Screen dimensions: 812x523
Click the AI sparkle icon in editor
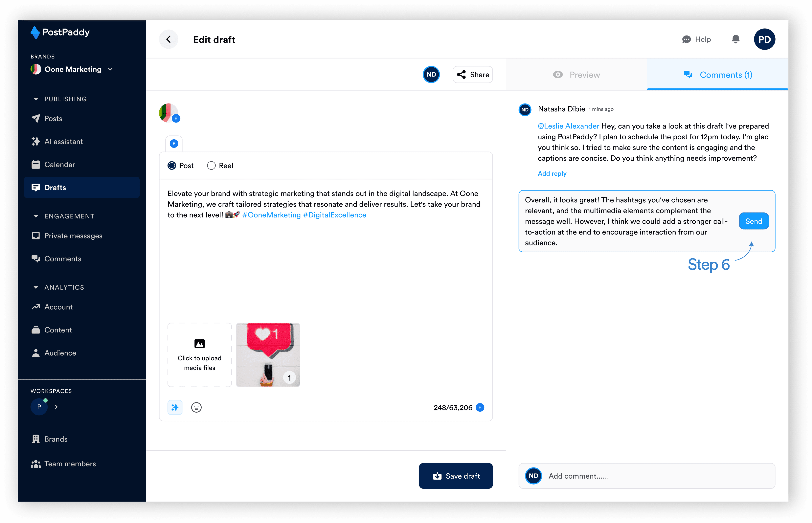point(175,407)
